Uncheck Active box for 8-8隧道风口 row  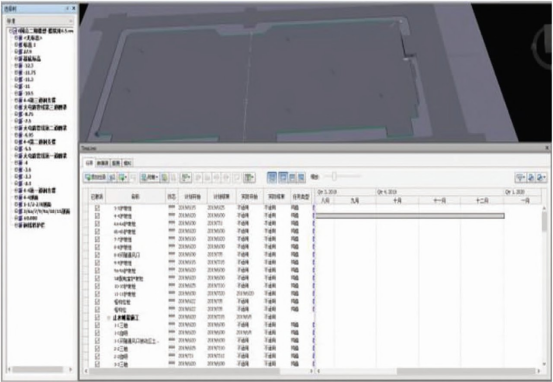tap(97, 255)
